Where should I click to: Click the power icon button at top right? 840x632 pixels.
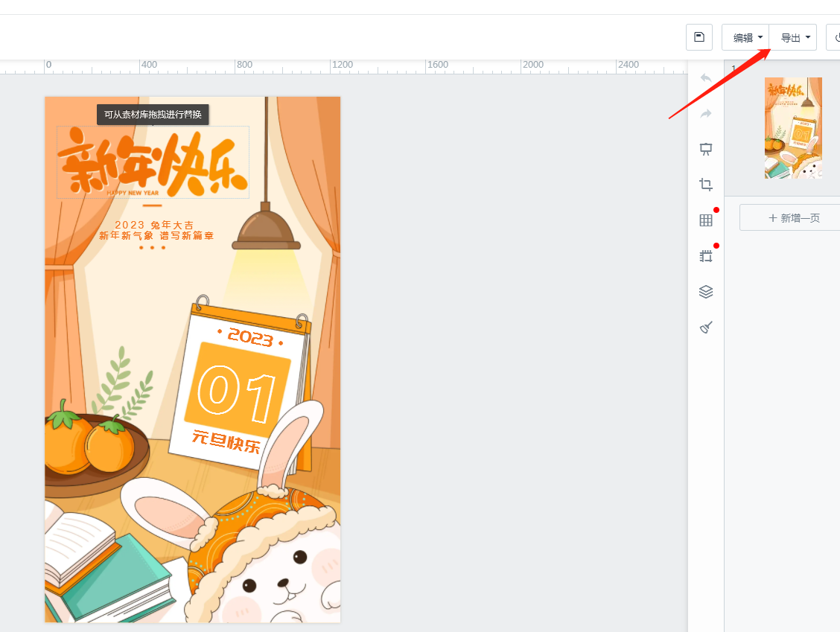coord(834,37)
